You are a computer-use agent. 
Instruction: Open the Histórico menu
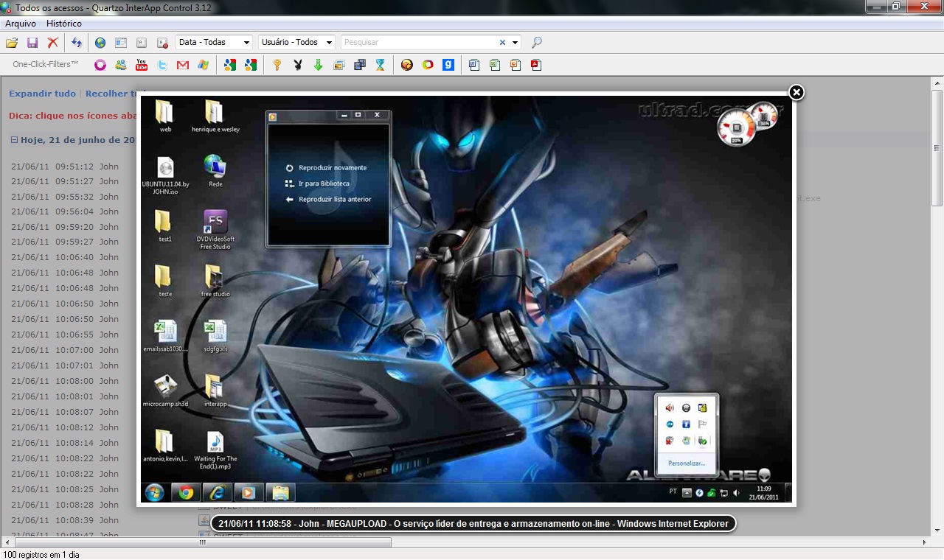pyautogui.click(x=64, y=24)
